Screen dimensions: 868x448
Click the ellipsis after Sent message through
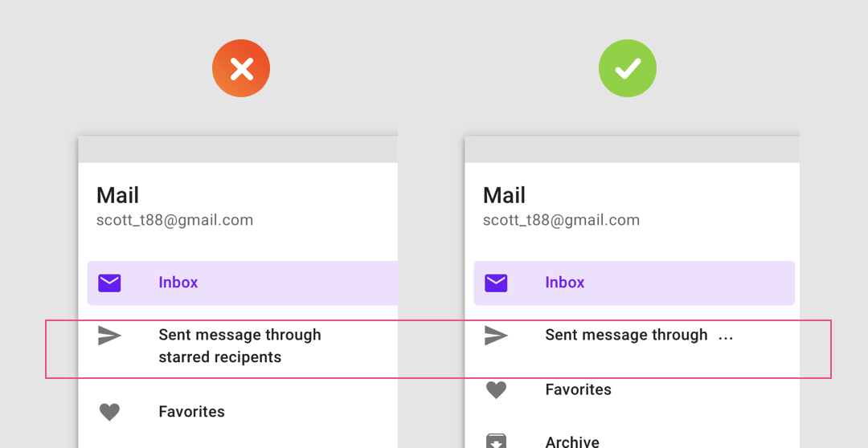pos(725,337)
